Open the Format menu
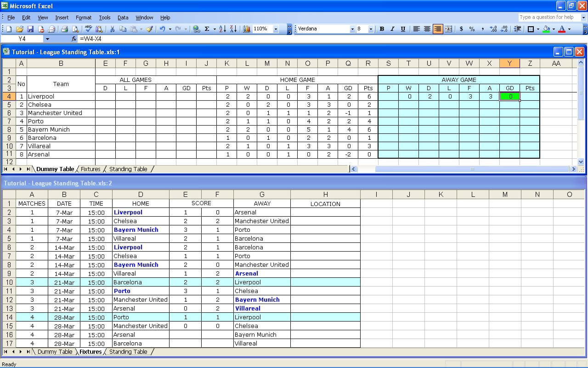588x368 pixels. coord(84,17)
